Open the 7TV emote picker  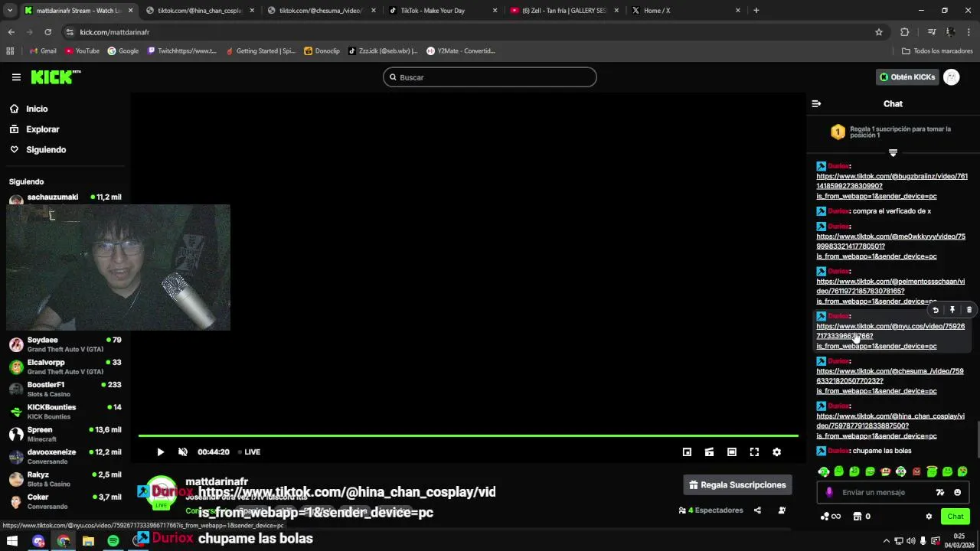pos(940,493)
